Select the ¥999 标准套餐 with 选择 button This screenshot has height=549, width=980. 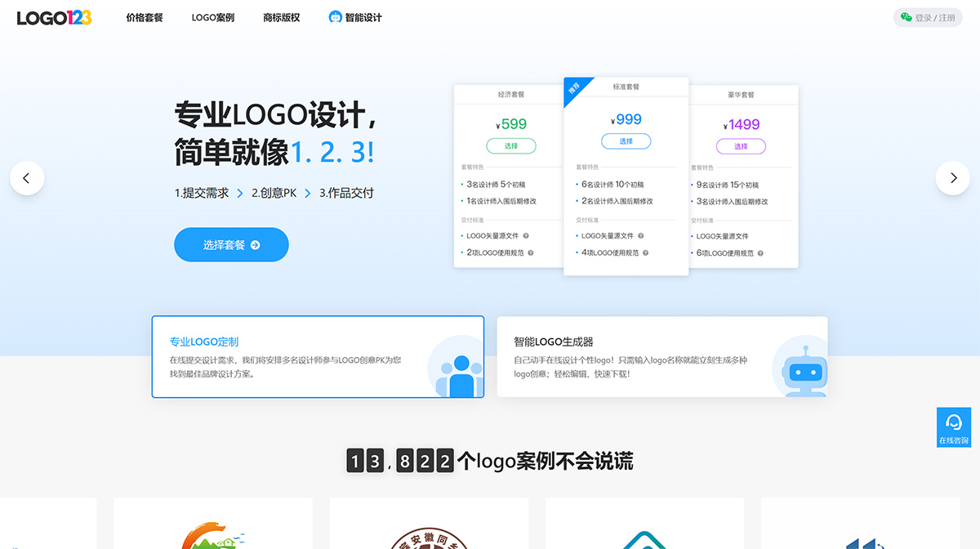[626, 141]
